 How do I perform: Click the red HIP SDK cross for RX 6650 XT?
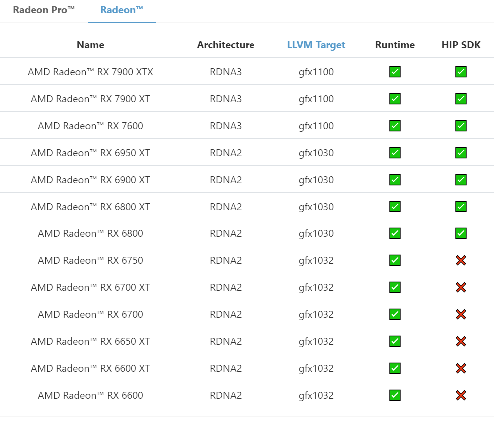pos(461,341)
